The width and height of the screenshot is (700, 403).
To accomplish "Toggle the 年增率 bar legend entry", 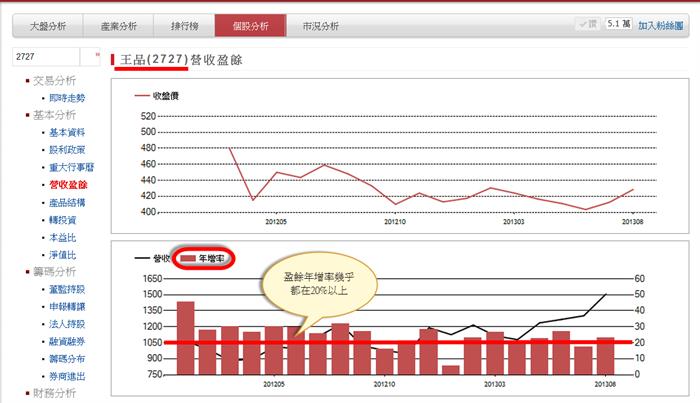I will tap(203, 258).
